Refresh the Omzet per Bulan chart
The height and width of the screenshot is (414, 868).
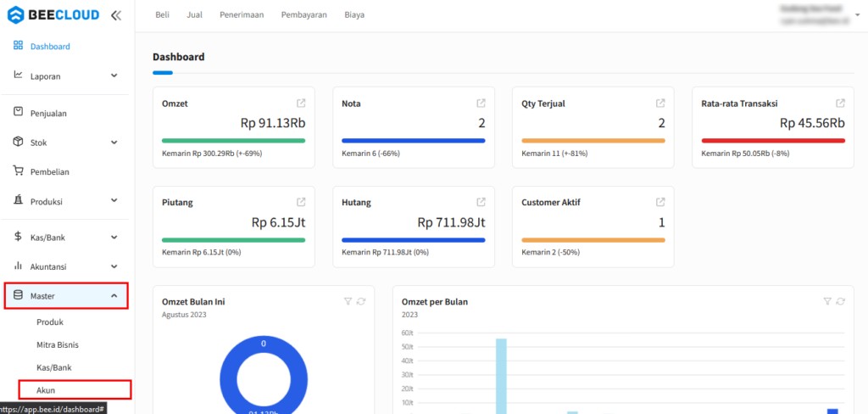tap(840, 301)
